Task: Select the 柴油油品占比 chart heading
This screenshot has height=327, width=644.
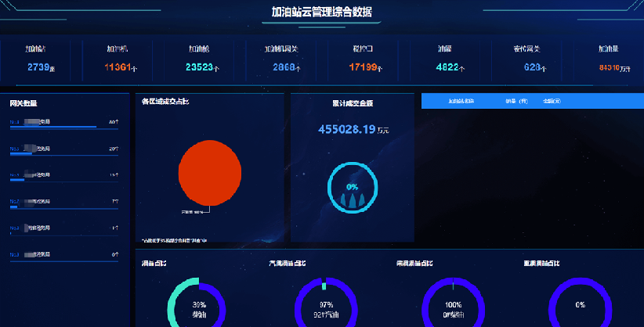Action: click(x=414, y=264)
